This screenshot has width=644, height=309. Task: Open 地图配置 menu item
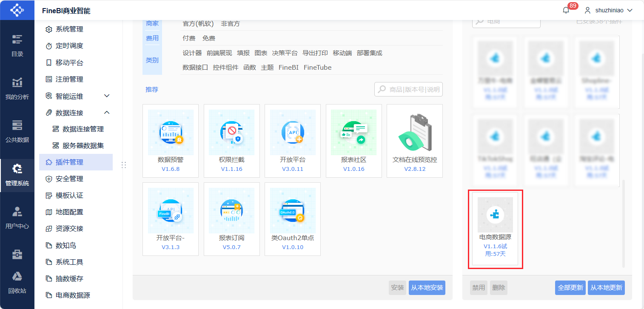(76, 212)
